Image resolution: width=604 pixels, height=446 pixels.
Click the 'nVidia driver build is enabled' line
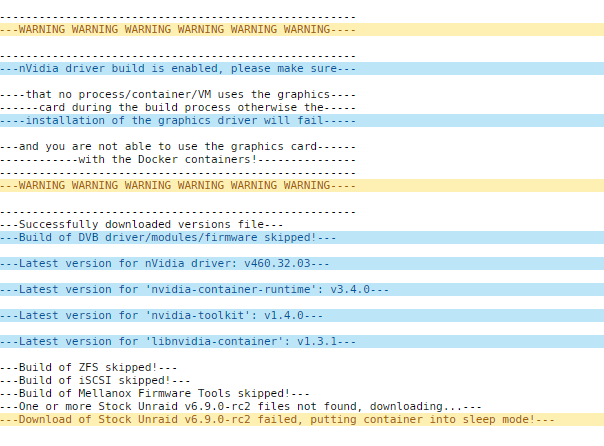pos(302,69)
